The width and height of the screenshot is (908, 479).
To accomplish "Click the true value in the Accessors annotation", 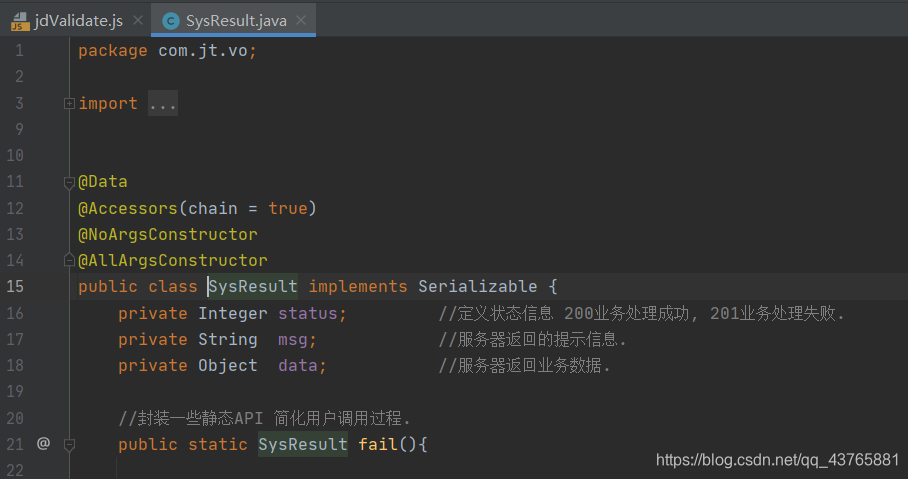I will (x=287, y=209).
